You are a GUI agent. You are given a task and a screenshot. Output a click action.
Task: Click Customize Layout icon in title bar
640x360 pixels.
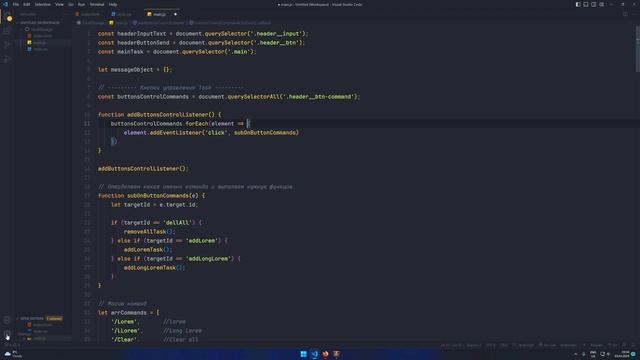click(x=602, y=4)
